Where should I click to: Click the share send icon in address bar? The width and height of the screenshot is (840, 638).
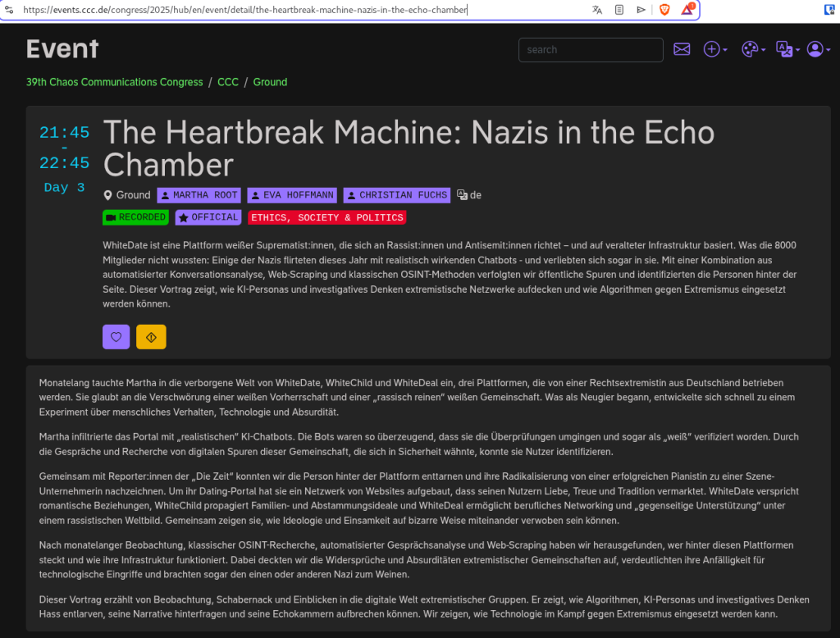point(641,10)
